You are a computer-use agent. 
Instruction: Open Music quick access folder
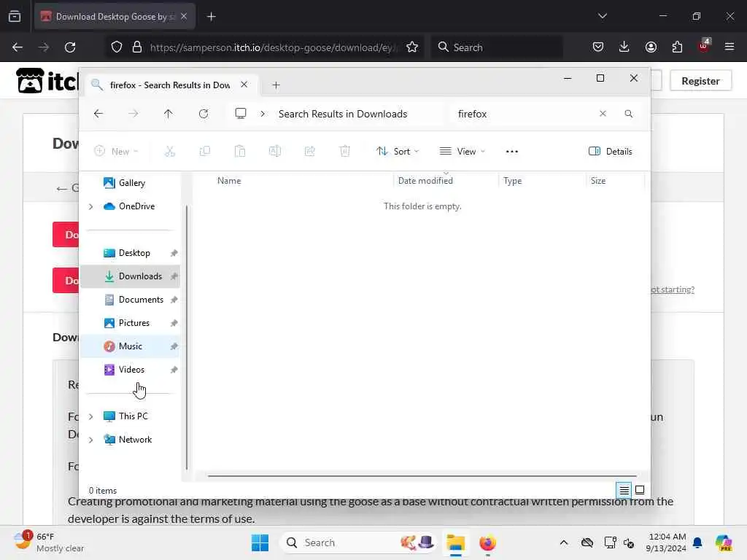click(130, 346)
